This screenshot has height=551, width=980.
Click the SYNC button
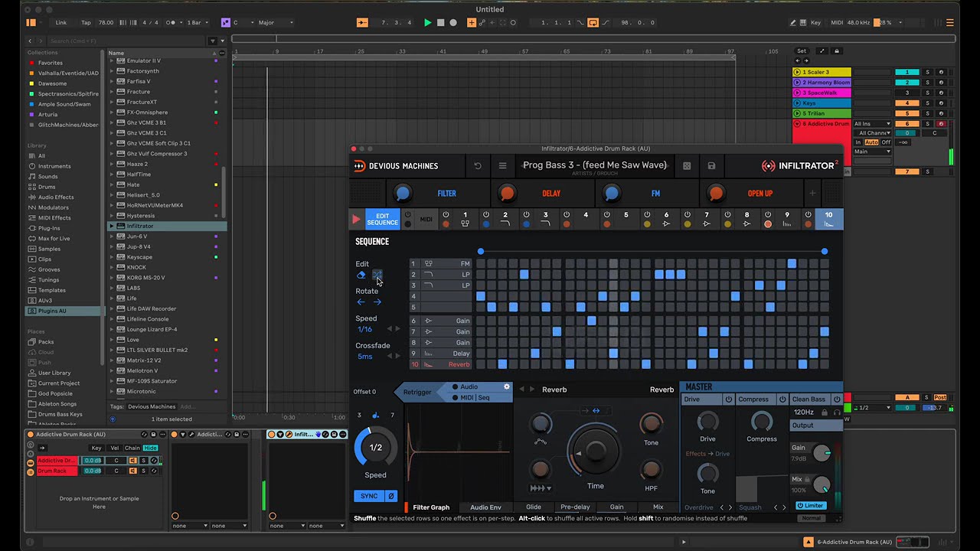point(369,496)
